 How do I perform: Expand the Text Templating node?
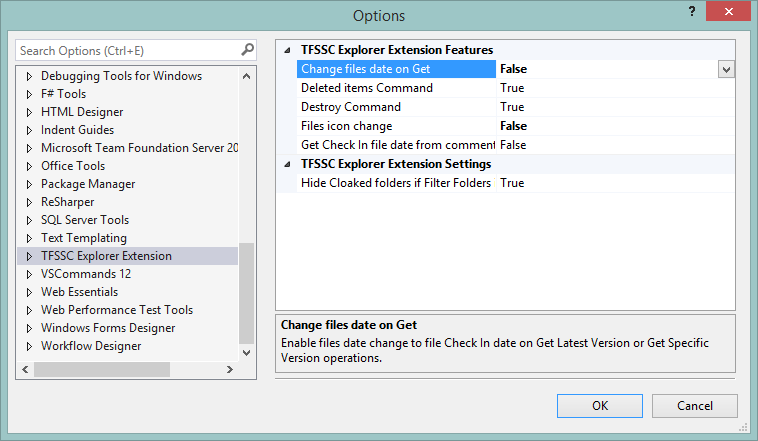[29, 238]
